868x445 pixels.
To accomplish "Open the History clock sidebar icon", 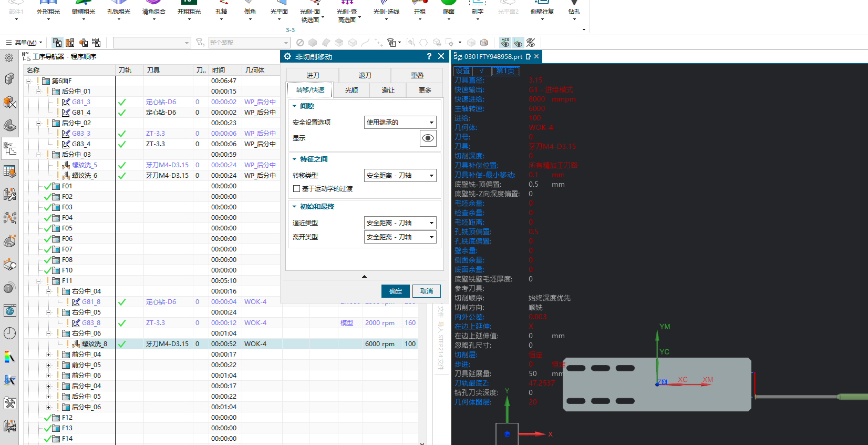I will pos(9,333).
